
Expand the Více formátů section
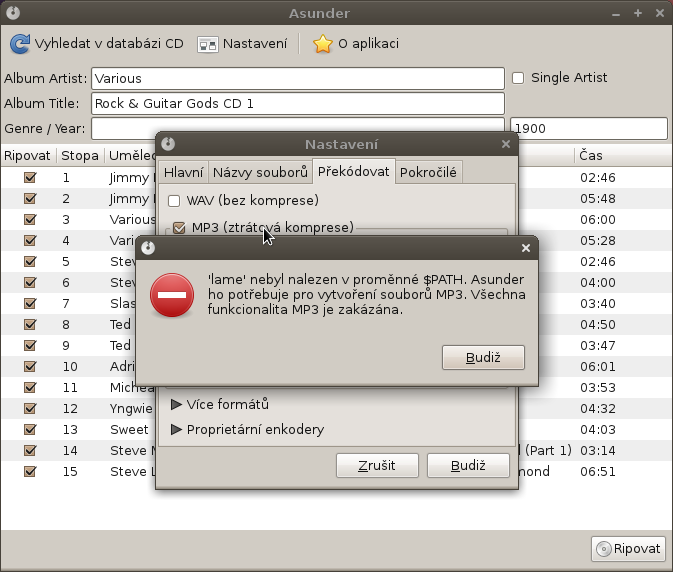click(x=176, y=404)
